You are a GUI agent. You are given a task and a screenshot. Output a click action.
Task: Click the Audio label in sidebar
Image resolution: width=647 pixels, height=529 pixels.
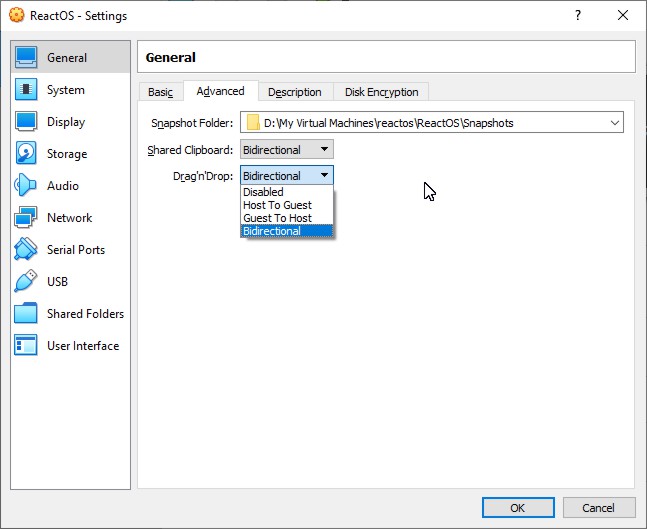point(63,186)
